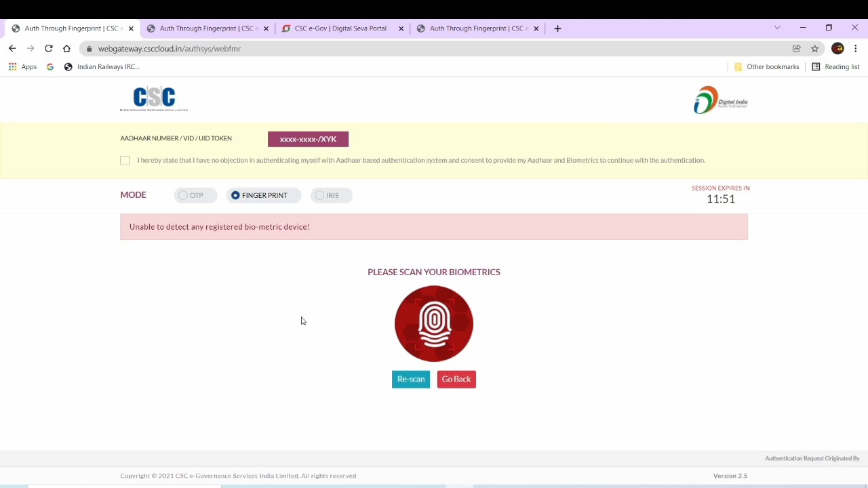Click the Go Back button
This screenshot has height=488, width=868.
click(x=456, y=380)
